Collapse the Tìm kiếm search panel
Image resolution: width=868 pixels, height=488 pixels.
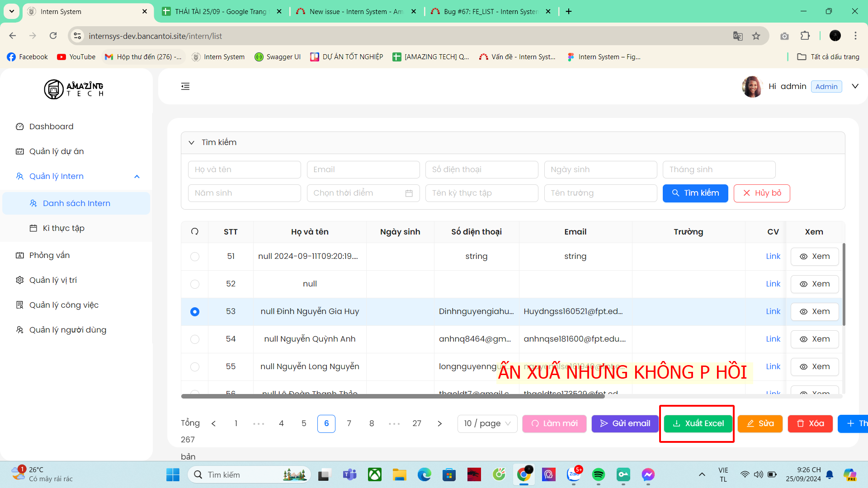192,143
